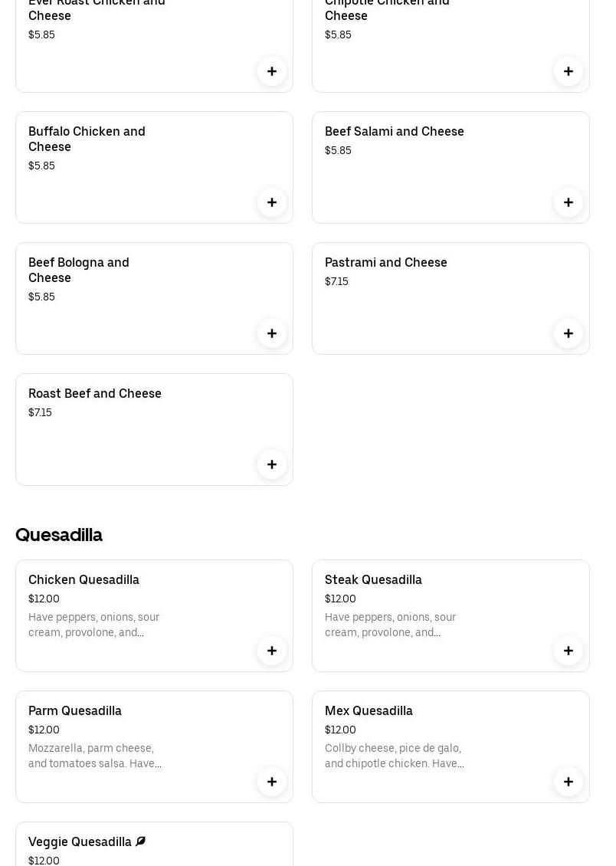Add Steak Quesadilla to cart
The image size is (616, 866).
tap(568, 651)
